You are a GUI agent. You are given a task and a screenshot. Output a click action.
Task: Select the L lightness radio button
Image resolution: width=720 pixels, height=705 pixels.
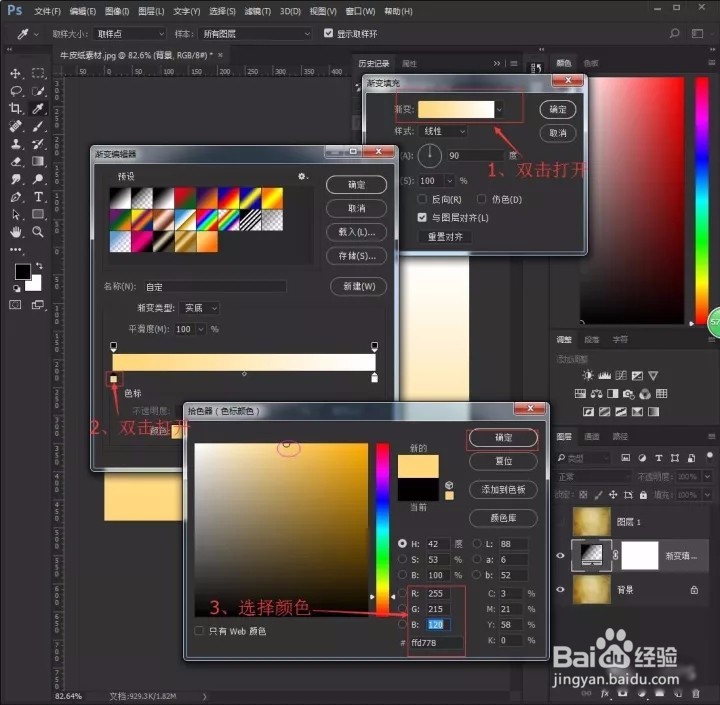coord(477,543)
